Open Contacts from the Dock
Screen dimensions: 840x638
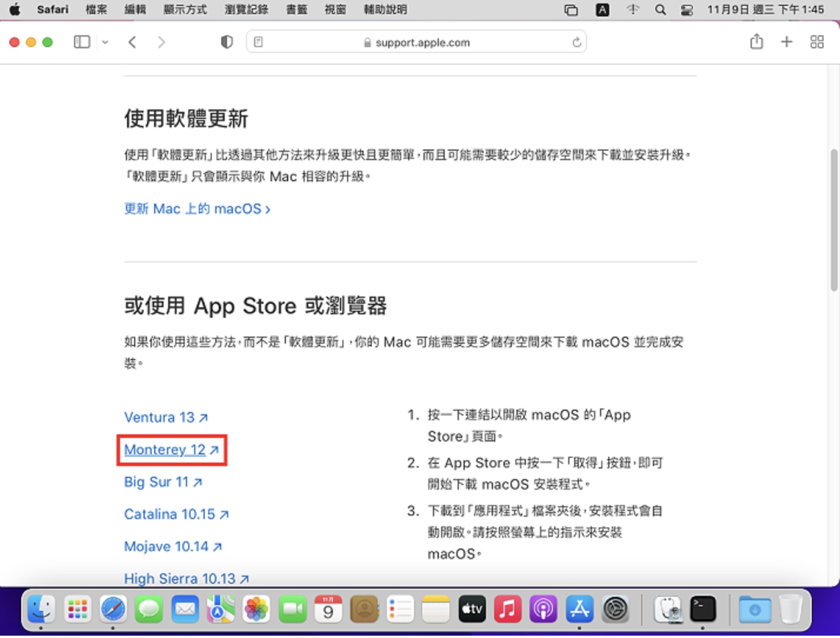(x=364, y=609)
